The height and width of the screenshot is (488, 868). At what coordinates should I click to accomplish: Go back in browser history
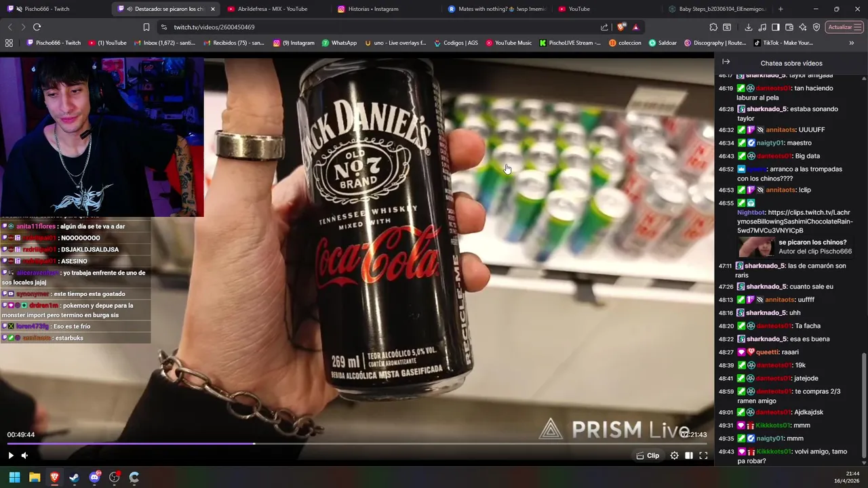pos(9,27)
